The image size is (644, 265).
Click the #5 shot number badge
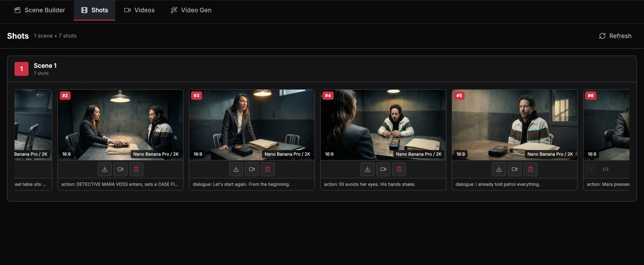[459, 96]
